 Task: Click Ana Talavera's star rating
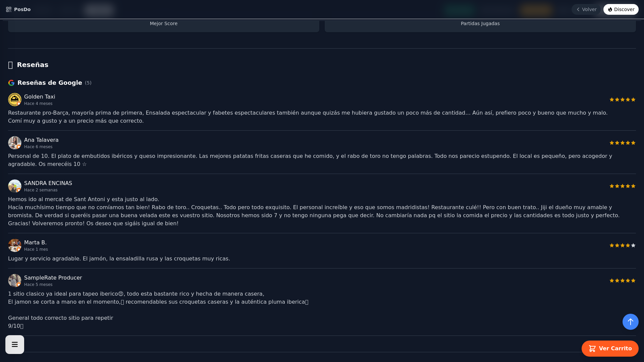pos(623,143)
